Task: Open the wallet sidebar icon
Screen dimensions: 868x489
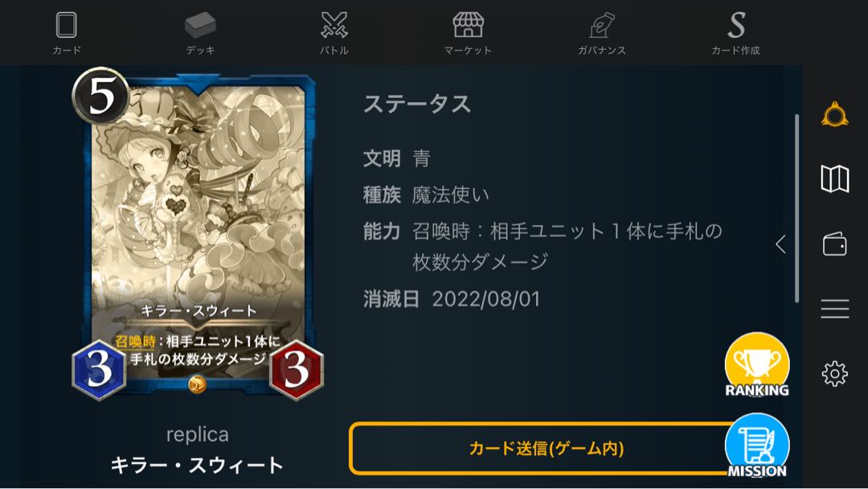Action: point(835,244)
